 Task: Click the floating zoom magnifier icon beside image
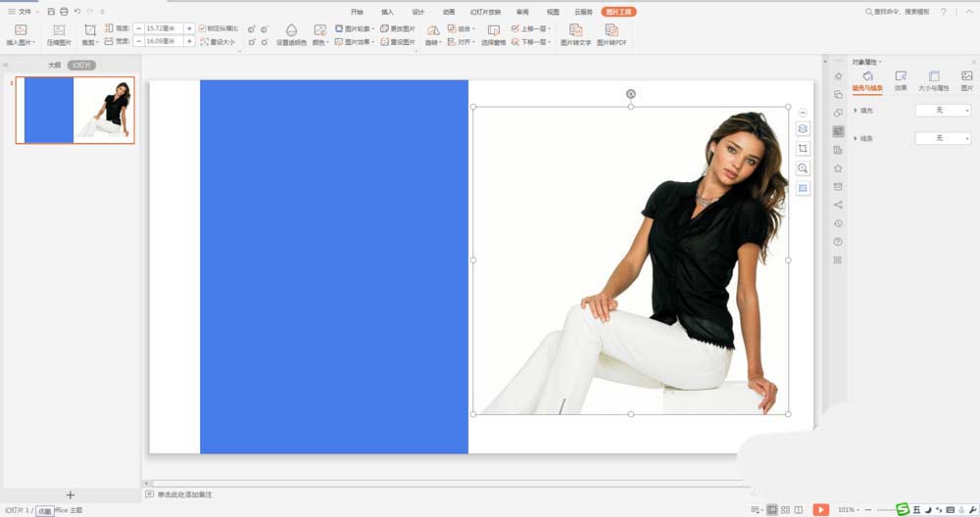803,168
